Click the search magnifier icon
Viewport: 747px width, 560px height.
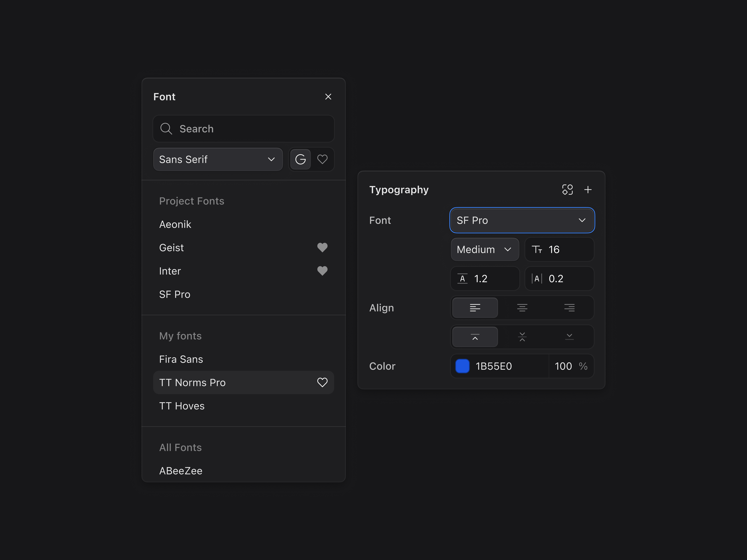166,129
